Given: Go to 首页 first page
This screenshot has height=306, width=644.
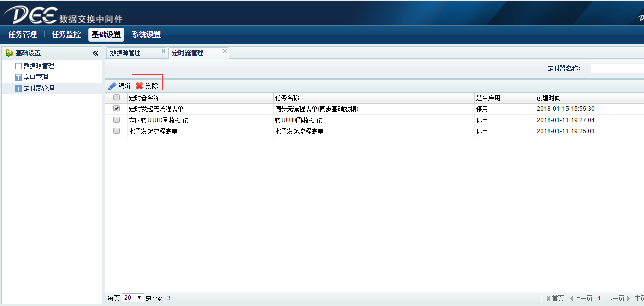Looking at the screenshot, I should tap(555, 298).
